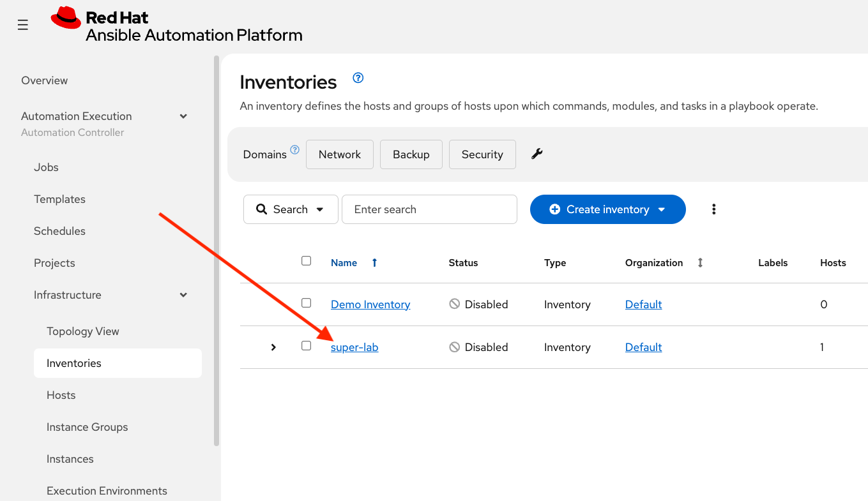Collapse the Automation Execution section
This screenshot has height=501, width=868.
pos(183,116)
